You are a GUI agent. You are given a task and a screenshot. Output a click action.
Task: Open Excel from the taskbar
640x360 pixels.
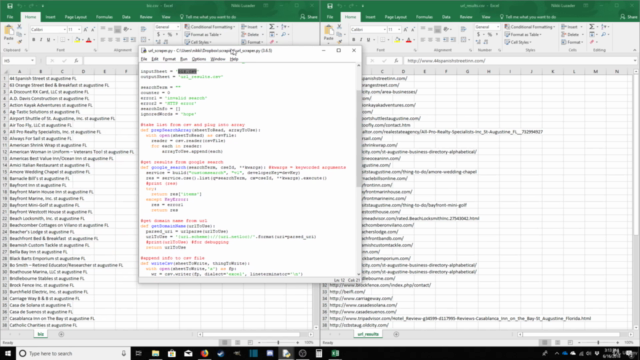pos(335,353)
